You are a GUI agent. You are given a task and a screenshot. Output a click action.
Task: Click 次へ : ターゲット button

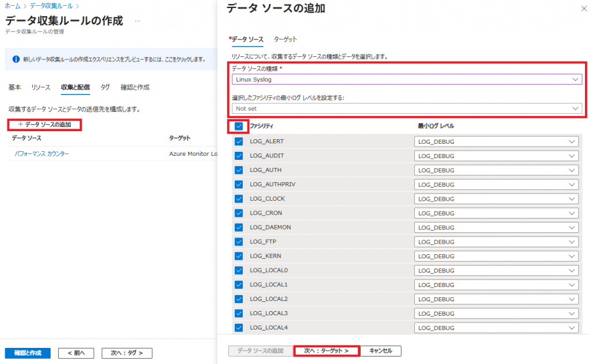pos(326,351)
